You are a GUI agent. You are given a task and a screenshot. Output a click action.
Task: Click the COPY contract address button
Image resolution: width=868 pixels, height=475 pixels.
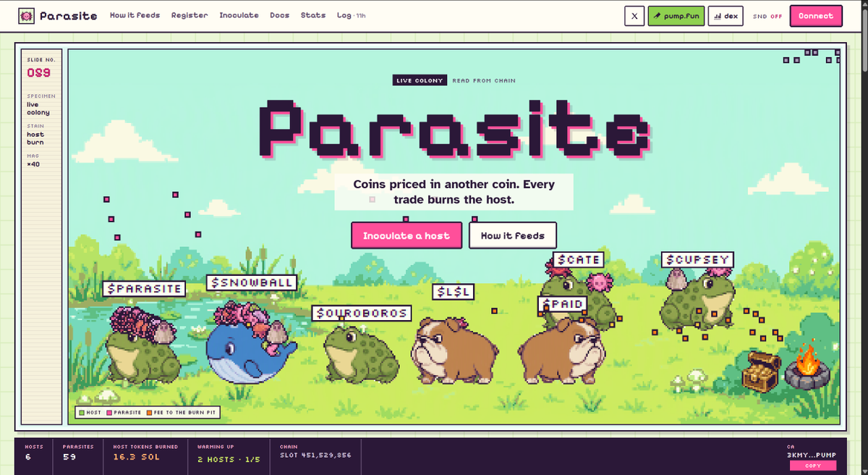(x=812, y=466)
